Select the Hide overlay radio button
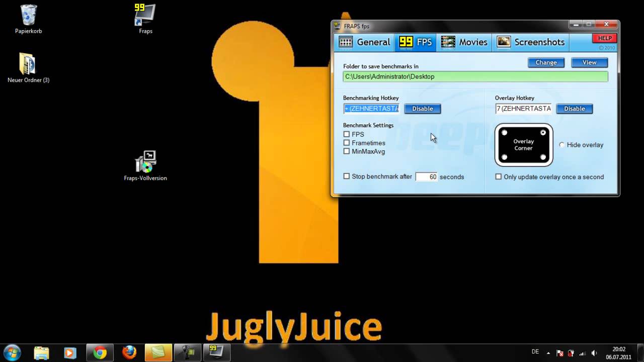This screenshot has height=362, width=644. 562,145
